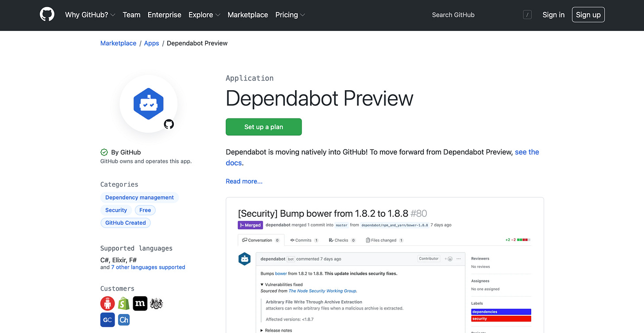644x333 pixels.
Task: Click the Reviewers sidebar heading
Action: pyautogui.click(x=480, y=259)
